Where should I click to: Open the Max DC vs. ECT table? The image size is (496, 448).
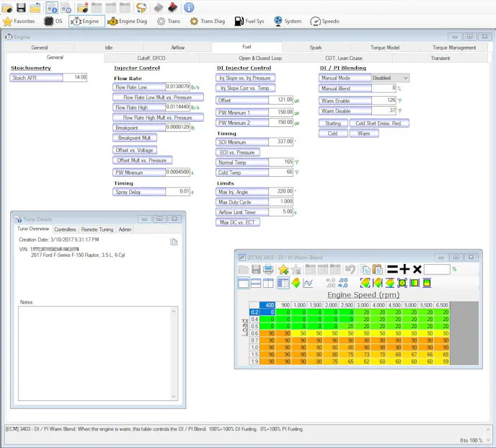[x=238, y=222]
